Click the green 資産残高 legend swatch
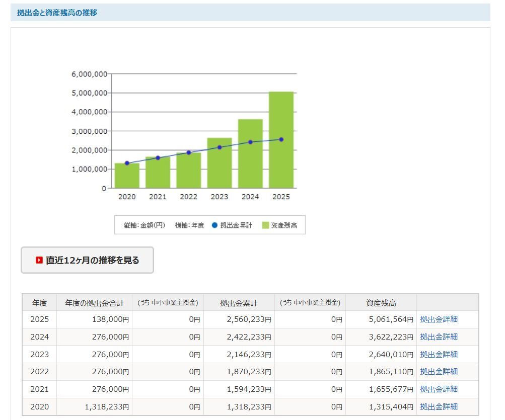The width and height of the screenshot is (505, 420). point(265,225)
